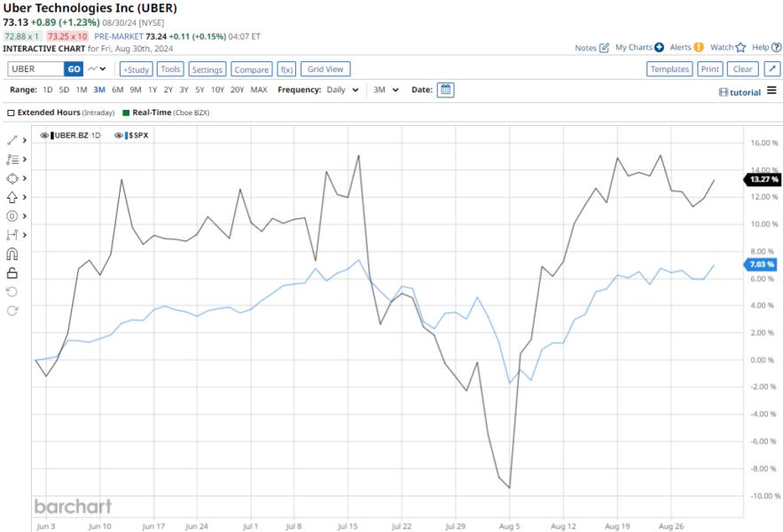Viewport: 783px width, 532px height.
Task: Select the circled-number label tool icon
Action: tap(12, 216)
